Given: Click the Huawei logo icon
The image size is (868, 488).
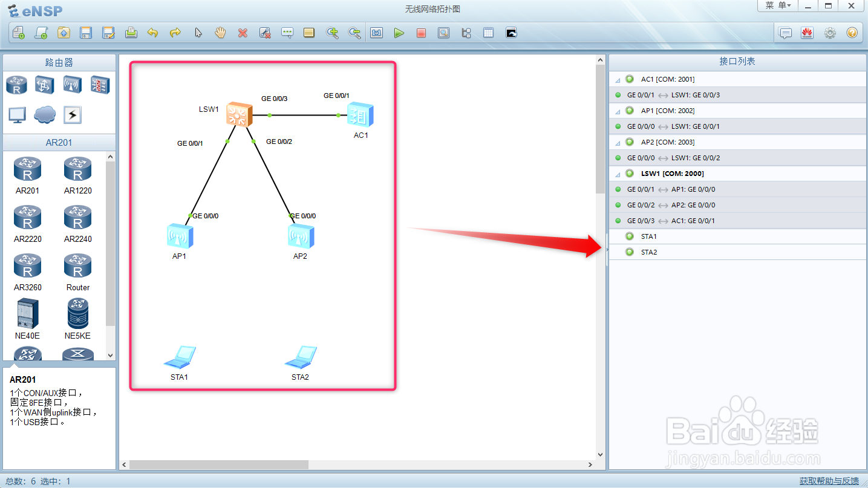Looking at the screenshot, I should coord(807,33).
